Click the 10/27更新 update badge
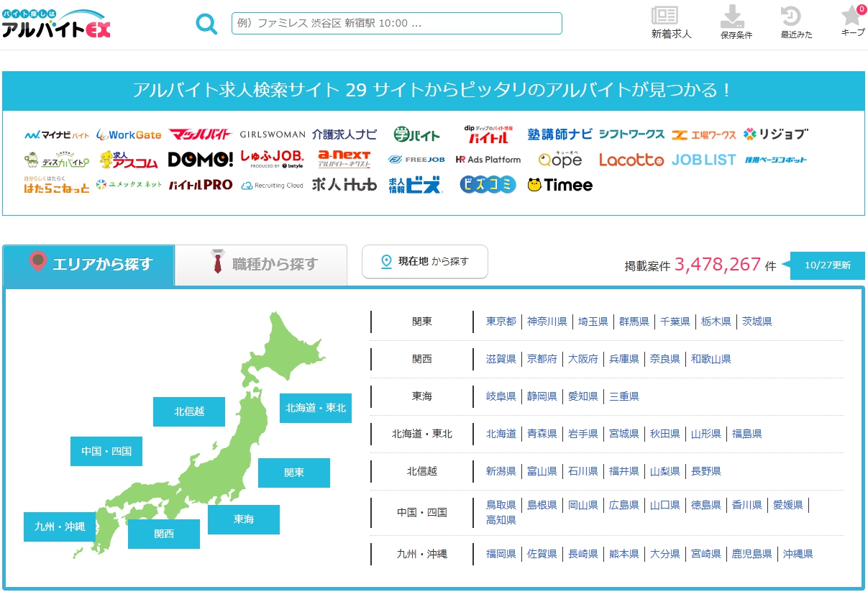 tap(828, 265)
